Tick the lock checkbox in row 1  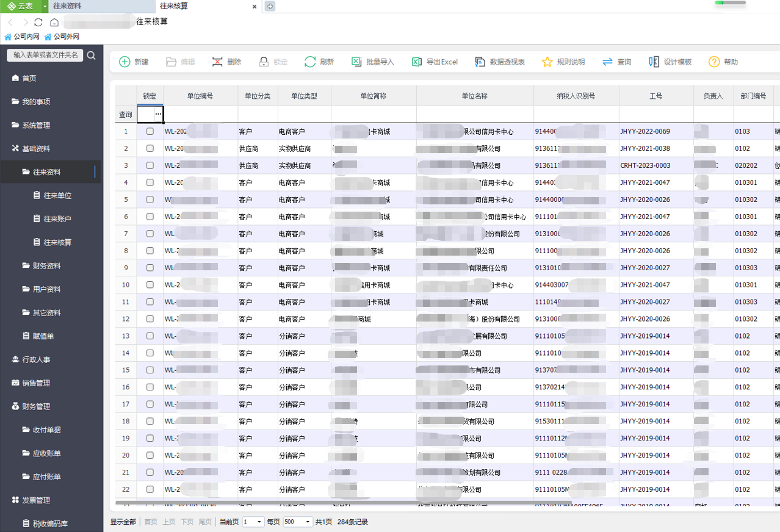(x=150, y=131)
